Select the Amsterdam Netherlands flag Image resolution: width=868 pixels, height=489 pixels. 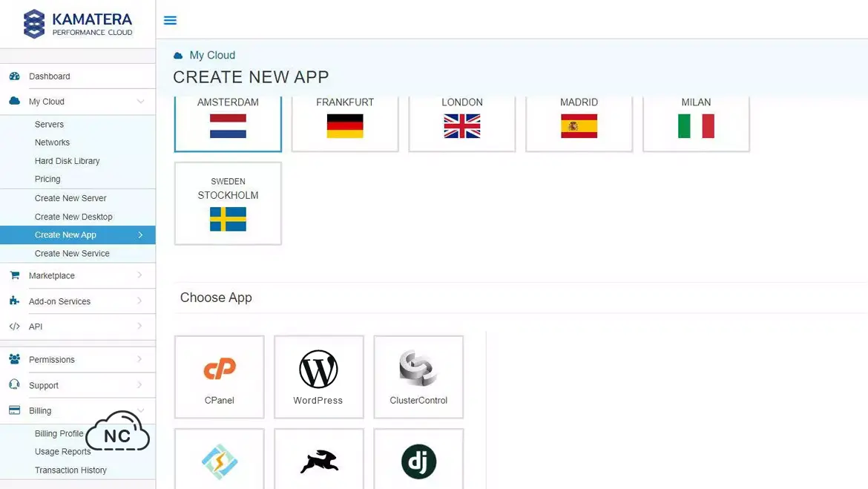pos(228,126)
